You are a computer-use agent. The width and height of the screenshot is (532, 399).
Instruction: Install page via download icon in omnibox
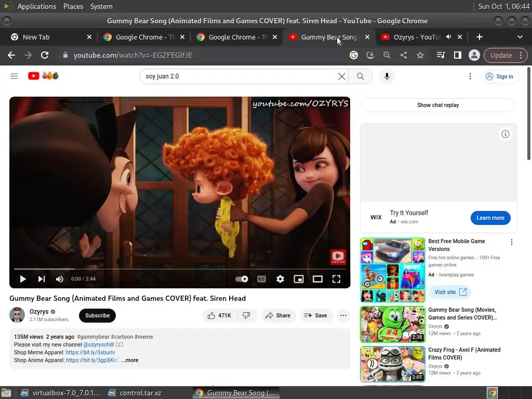tap(370, 55)
